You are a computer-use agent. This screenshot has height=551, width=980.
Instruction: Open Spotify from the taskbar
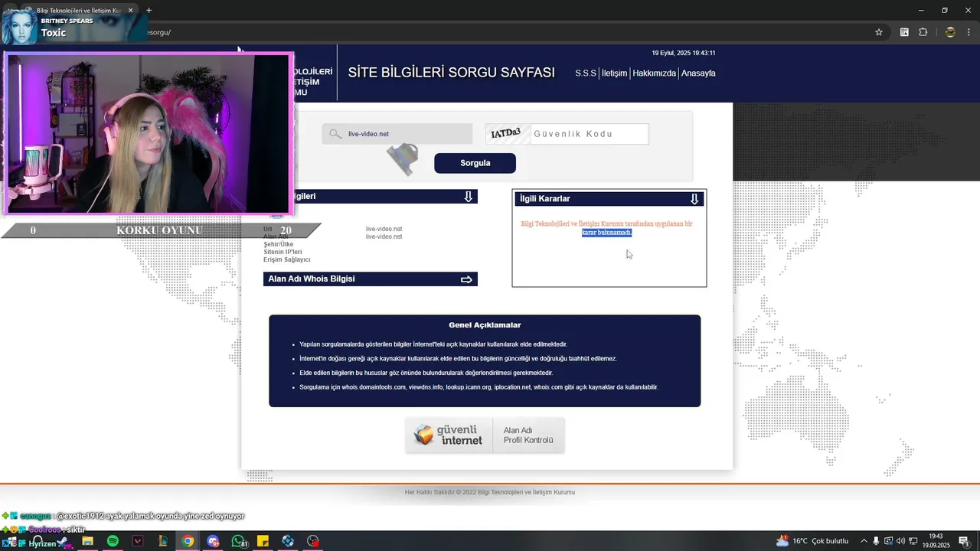pos(113,541)
